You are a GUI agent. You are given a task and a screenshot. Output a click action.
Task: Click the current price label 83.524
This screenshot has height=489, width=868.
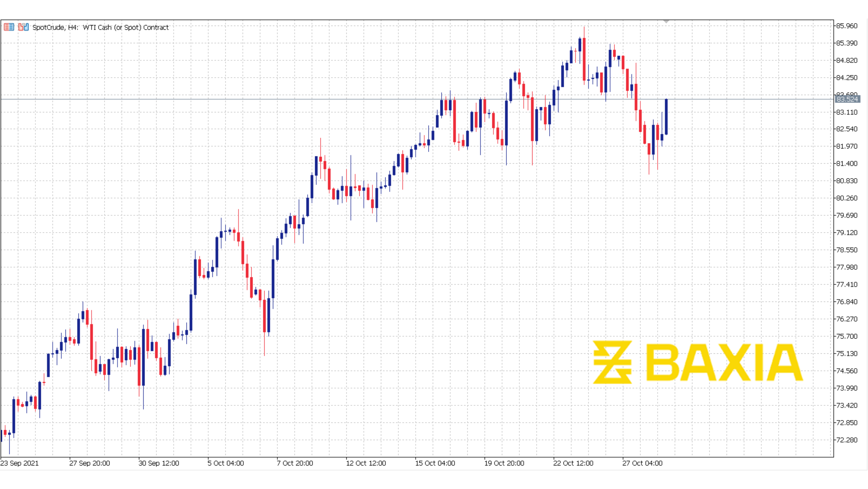pos(847,99)
